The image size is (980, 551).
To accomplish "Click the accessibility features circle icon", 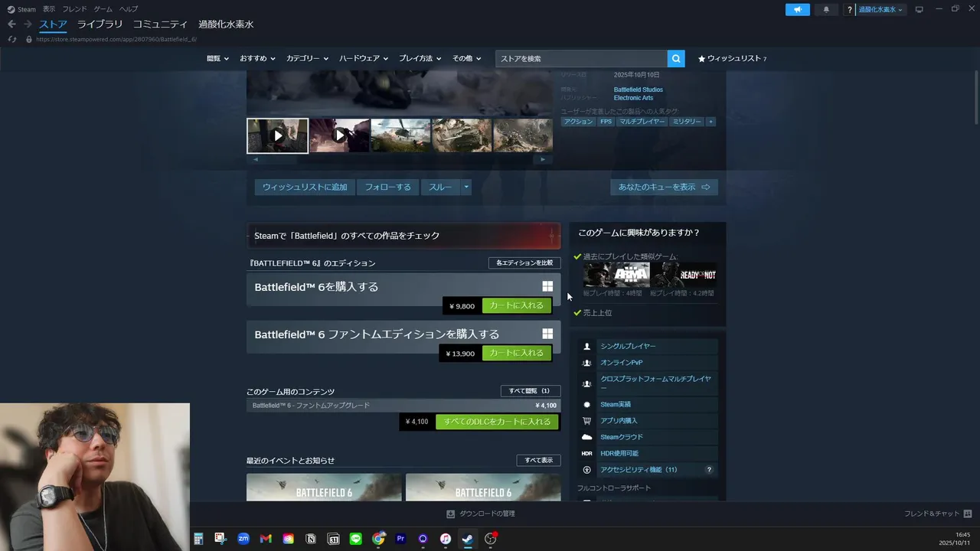I will 587,470.
